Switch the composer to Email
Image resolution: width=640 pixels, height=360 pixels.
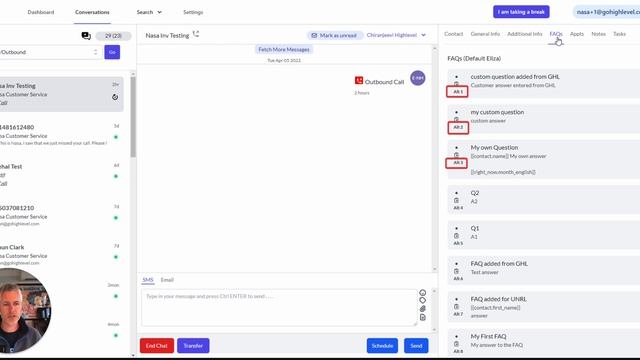click(x=167, y=280)
